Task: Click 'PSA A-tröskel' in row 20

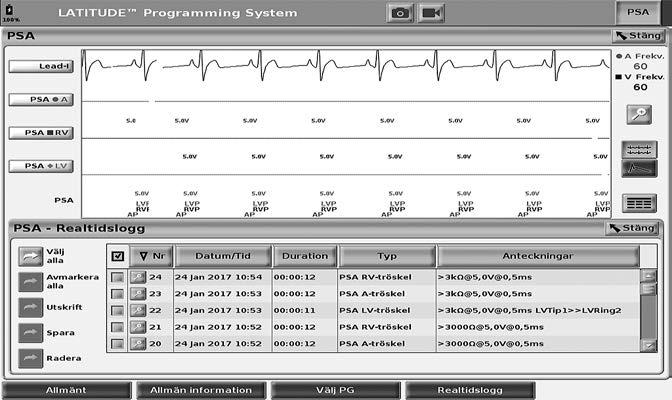Action: pyautogui.click(x=372, y=344)
